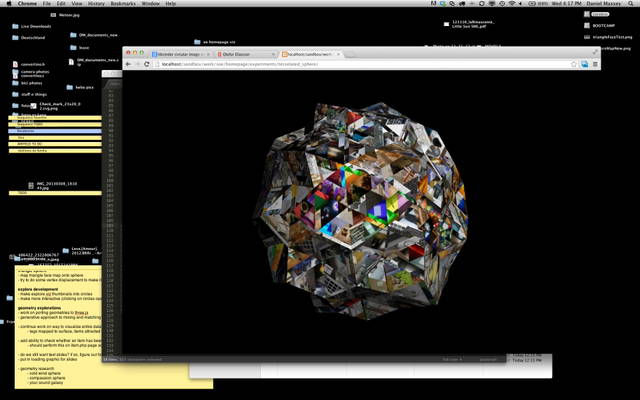
Task: Select the hello pics folder on desktop
Action: pyautogui.click(x=80, y=87)
